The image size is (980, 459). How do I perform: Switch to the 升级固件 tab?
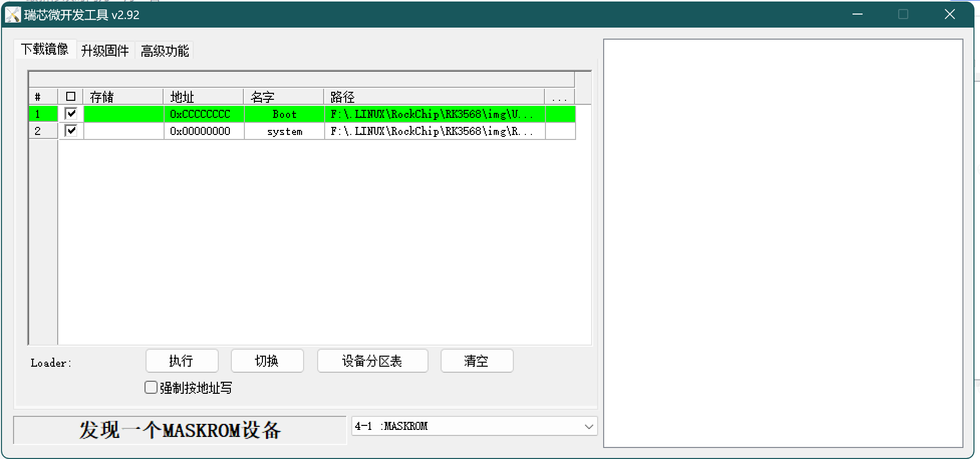(x=105, y=51)
